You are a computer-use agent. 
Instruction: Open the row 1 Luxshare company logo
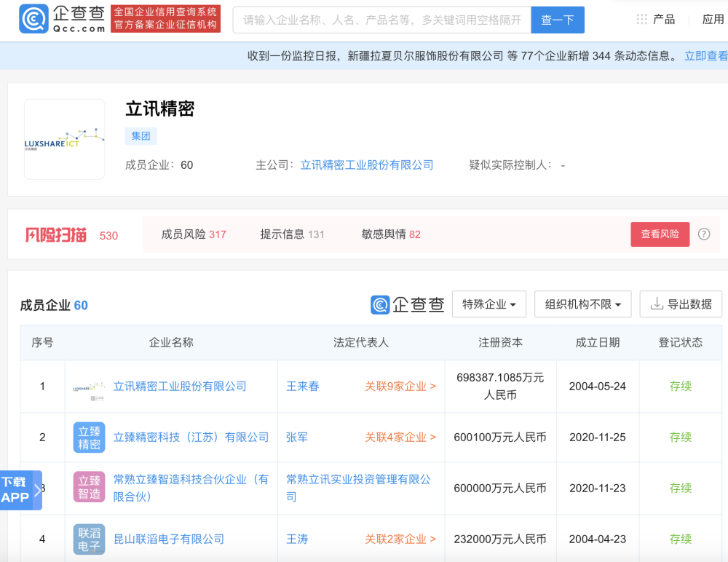click(x=89, y=387)
